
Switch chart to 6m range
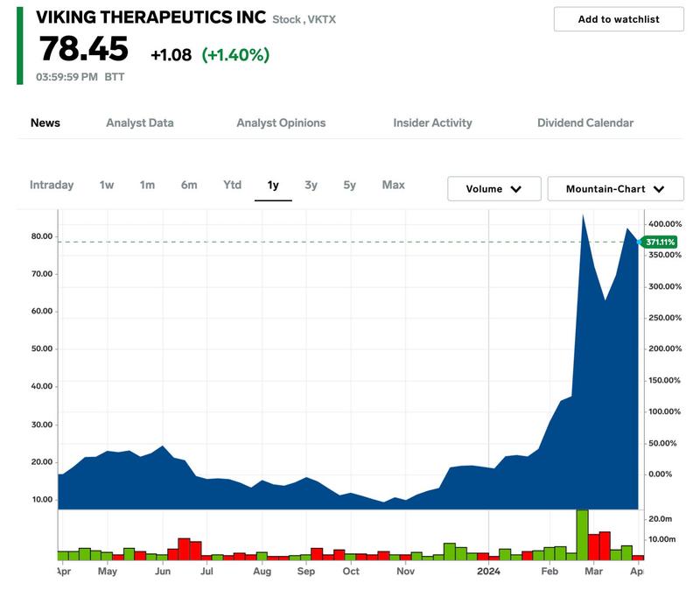point(189,185)
